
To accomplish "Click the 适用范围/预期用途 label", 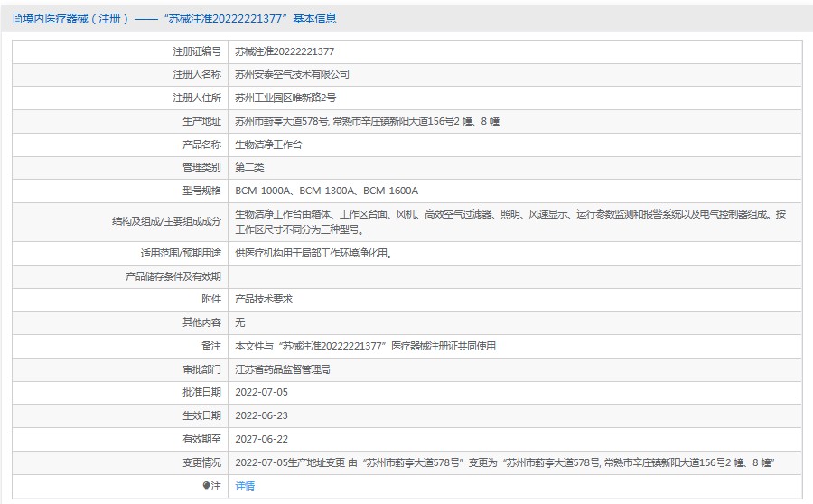I will 181,253.
